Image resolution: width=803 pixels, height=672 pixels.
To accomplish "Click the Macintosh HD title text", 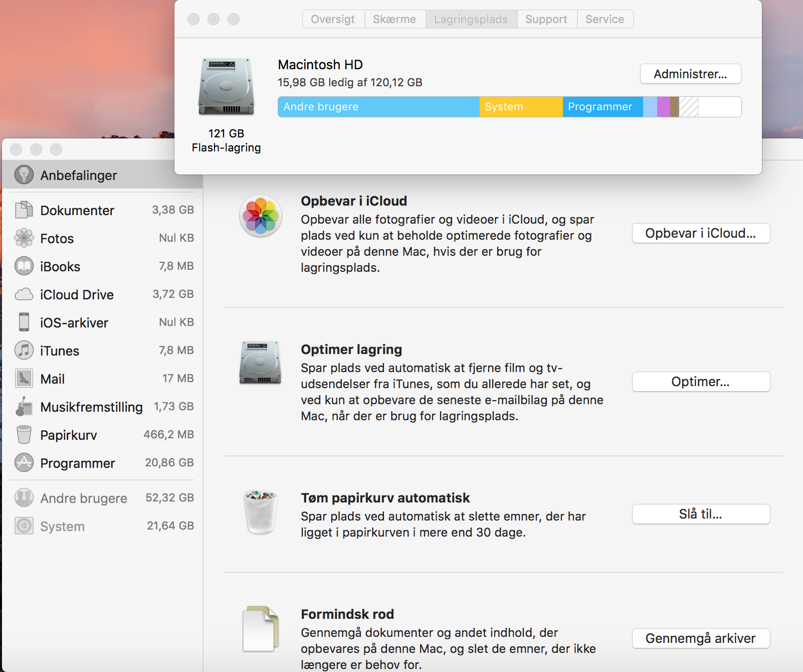I will (x=320, y=65).
